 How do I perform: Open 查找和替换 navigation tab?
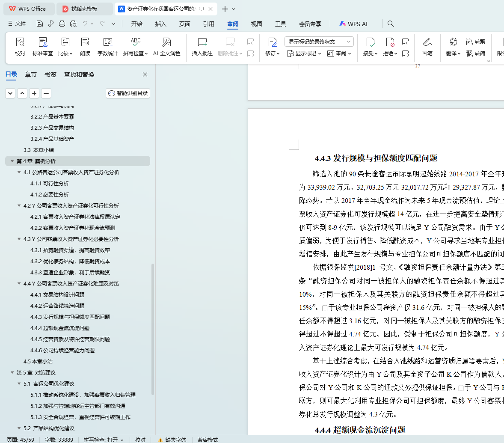pyautogui.click(x=79, y=74)
